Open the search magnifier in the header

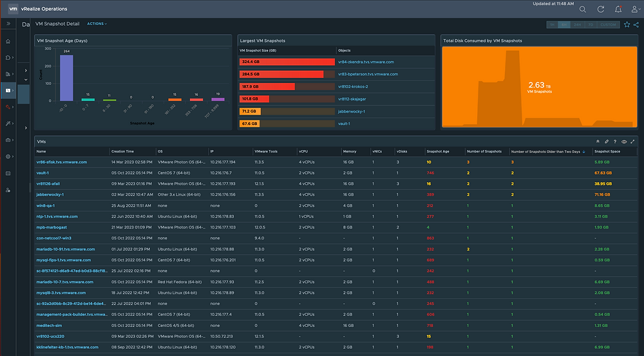[x=582, y=10]
